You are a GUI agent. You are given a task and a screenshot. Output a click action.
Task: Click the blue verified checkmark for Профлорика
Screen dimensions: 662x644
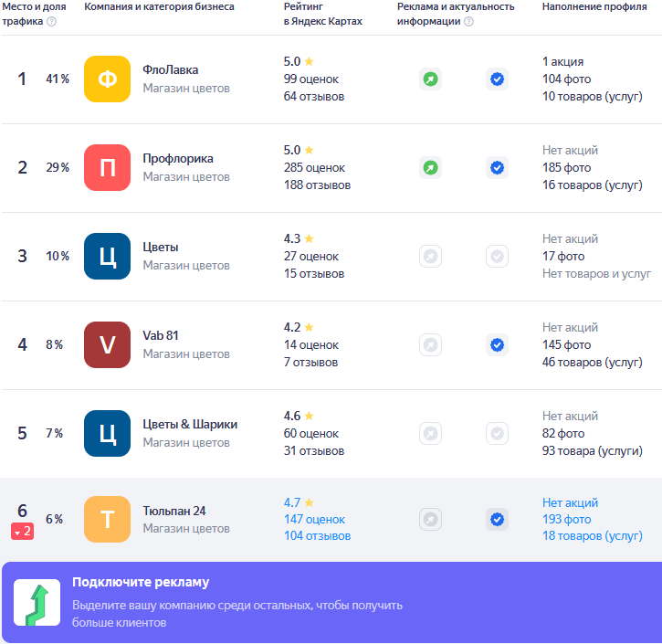(497, 168)
